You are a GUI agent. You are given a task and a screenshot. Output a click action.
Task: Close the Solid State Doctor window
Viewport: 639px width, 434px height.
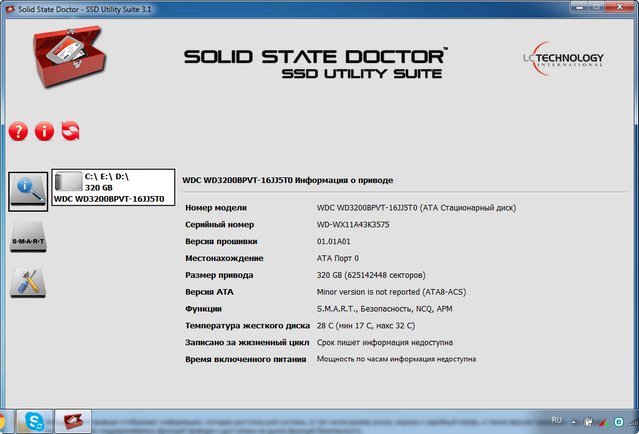coord(620,7)
